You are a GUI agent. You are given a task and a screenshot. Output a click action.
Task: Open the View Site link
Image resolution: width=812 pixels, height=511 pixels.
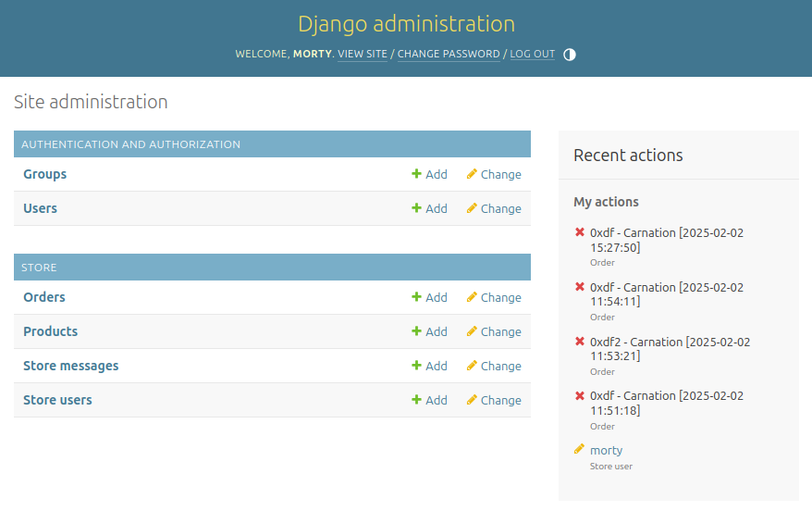click(363, 55)
